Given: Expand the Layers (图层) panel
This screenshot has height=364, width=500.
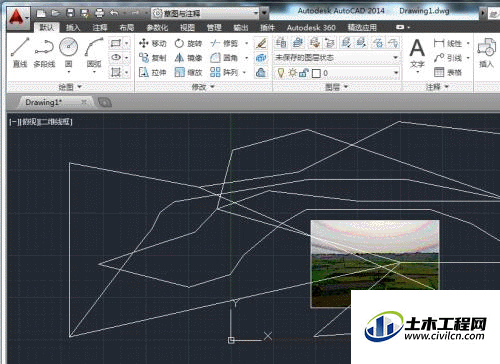Looking at the screenshot, I should pyautogui.click(x=337, y=87).
